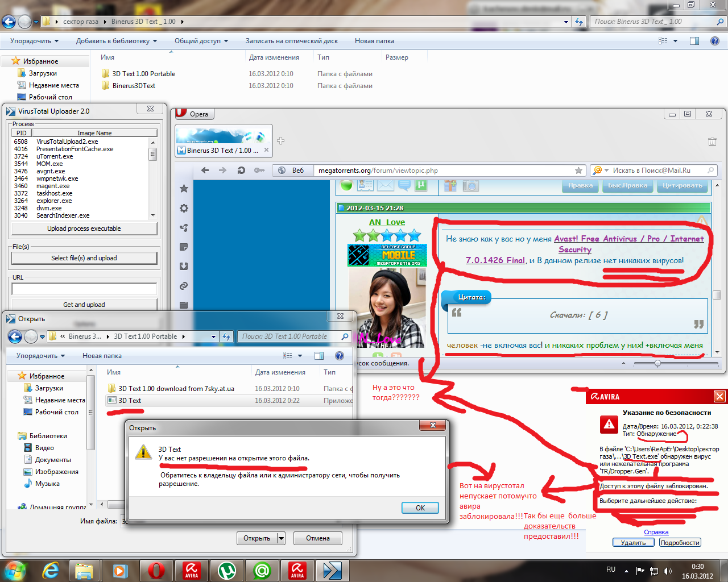Click Правка button in forum post
Image resolution: width=728 pixels, height=582 pixels.
click(580, 185)
